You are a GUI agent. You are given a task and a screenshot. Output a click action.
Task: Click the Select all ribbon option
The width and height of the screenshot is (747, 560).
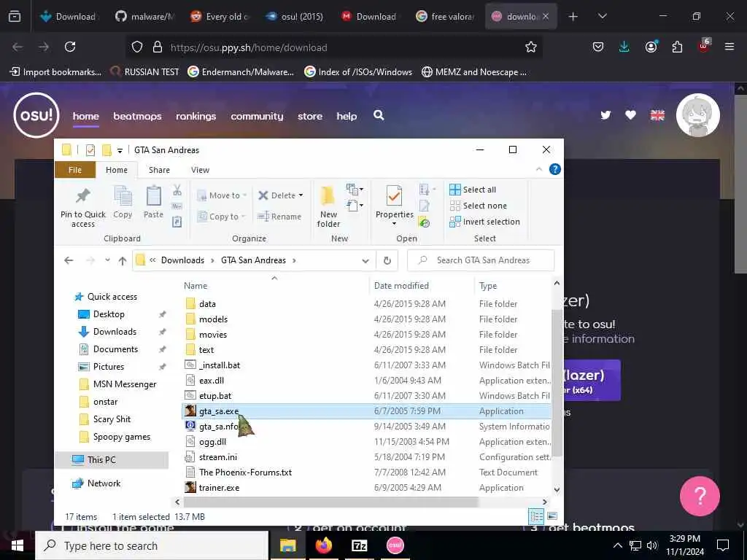(473, 190)
